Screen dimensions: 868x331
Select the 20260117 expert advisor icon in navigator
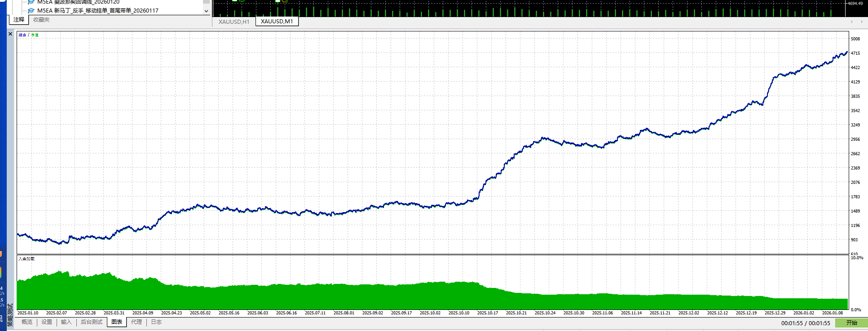click(x=31, y=10)
